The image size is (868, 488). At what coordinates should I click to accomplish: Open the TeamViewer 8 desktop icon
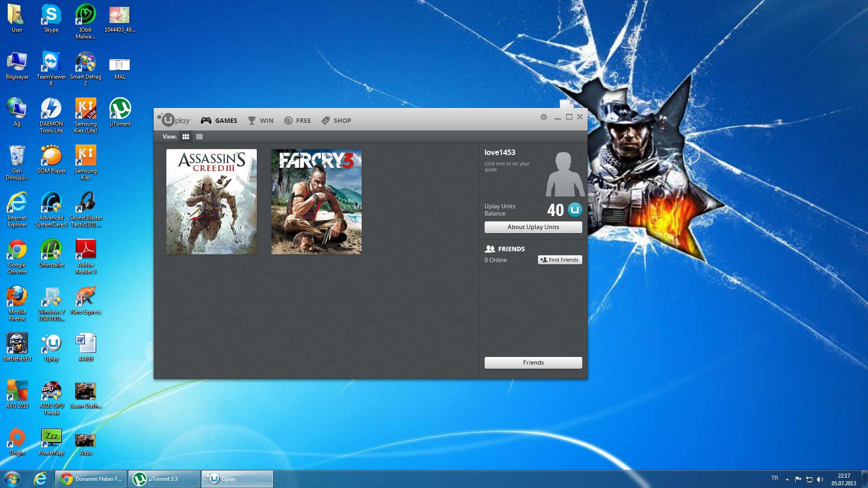click(x=51, y=68)
